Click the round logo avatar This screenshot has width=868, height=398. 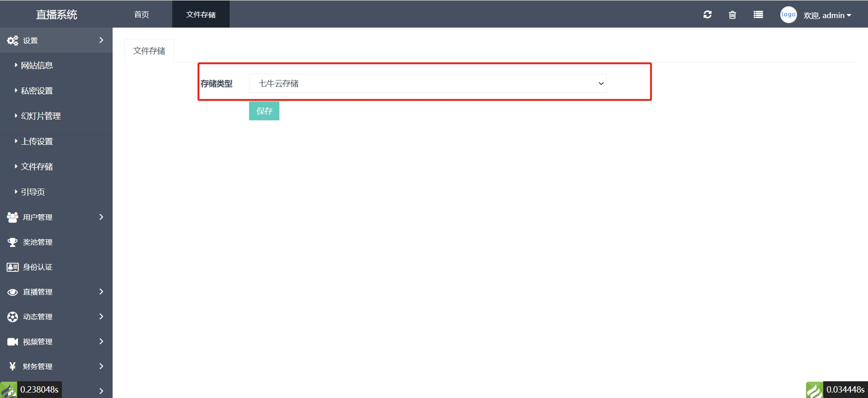coord(788,14)
